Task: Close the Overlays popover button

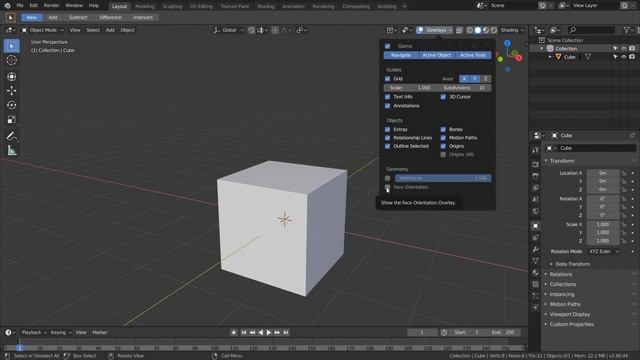Action: (435, 30)
